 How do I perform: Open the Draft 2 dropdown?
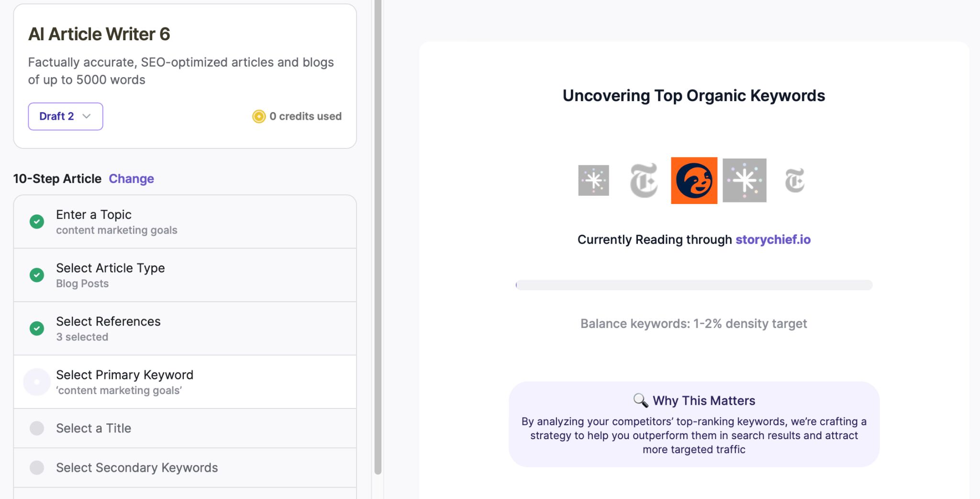coord(66,116)
